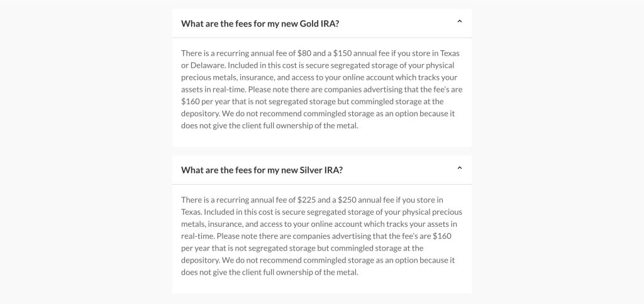This screenshot has height=304, width=644.
Task: Collapse the Silver IRA fees chevron
Action: click(459, 168)
